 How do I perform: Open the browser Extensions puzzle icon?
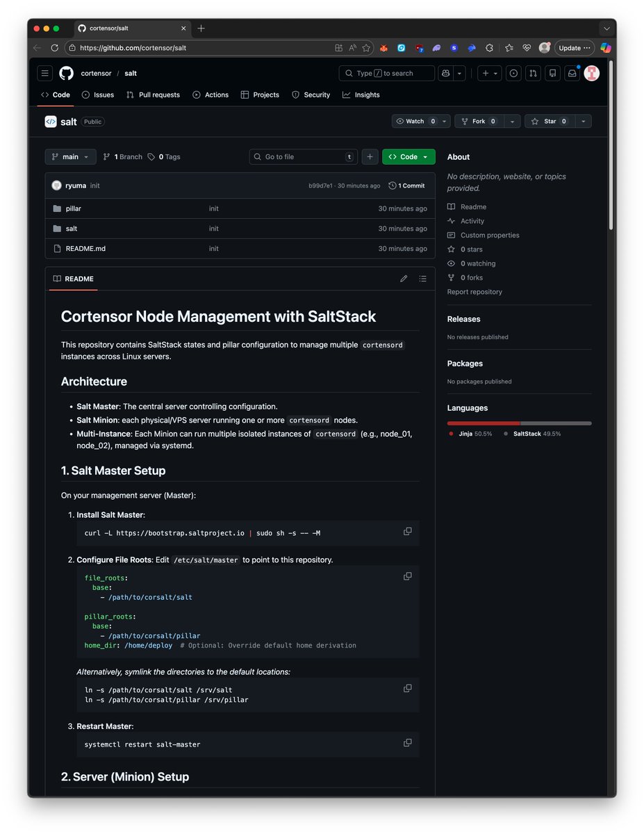(x=489, y=48)
